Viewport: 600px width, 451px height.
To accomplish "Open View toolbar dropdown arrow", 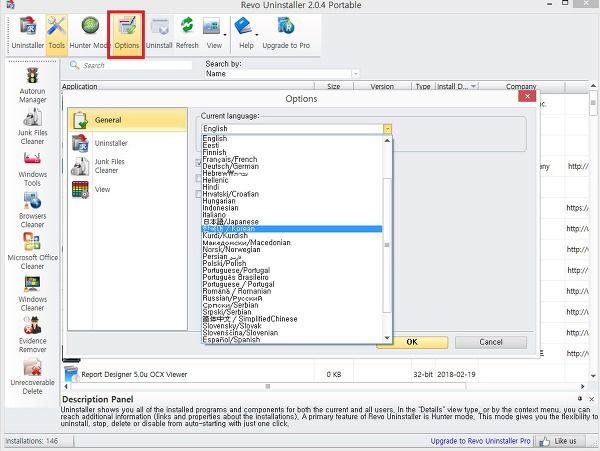I will (x=225, y=35).
